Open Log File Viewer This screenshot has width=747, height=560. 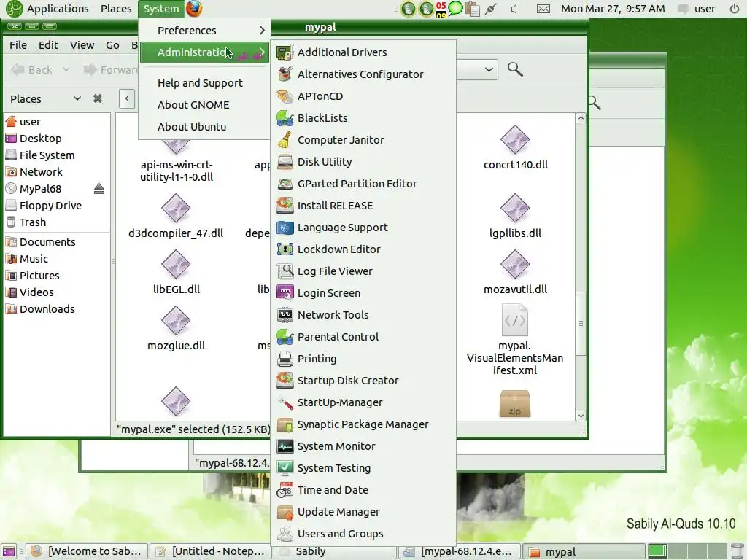pyautogui.click(x=363, y=271)
